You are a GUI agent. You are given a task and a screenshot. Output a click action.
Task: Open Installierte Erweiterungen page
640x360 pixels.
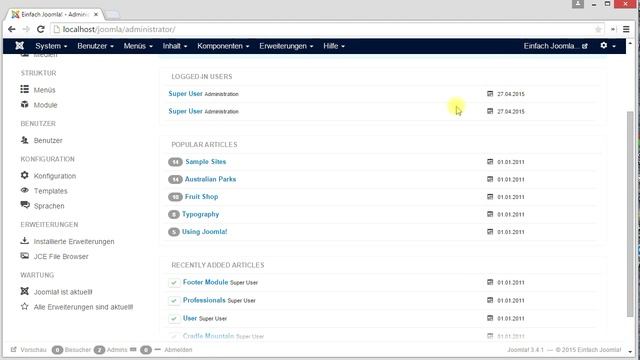pos(74,242)
